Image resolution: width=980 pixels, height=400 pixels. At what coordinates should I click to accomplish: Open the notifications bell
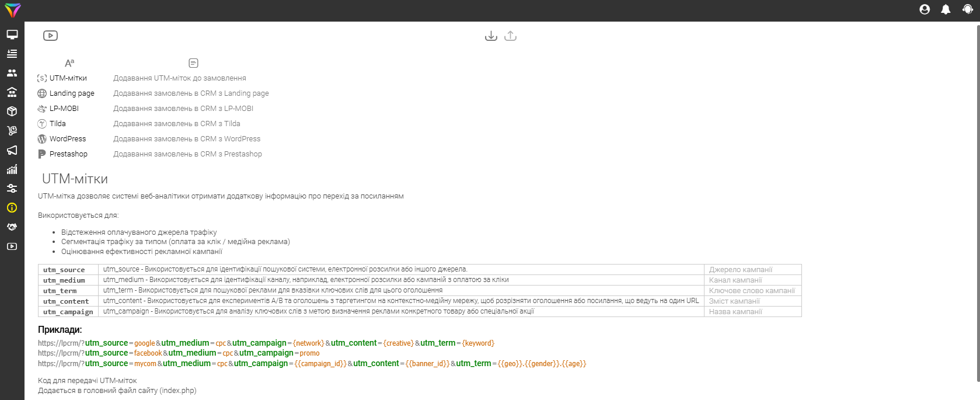[946, 9]
